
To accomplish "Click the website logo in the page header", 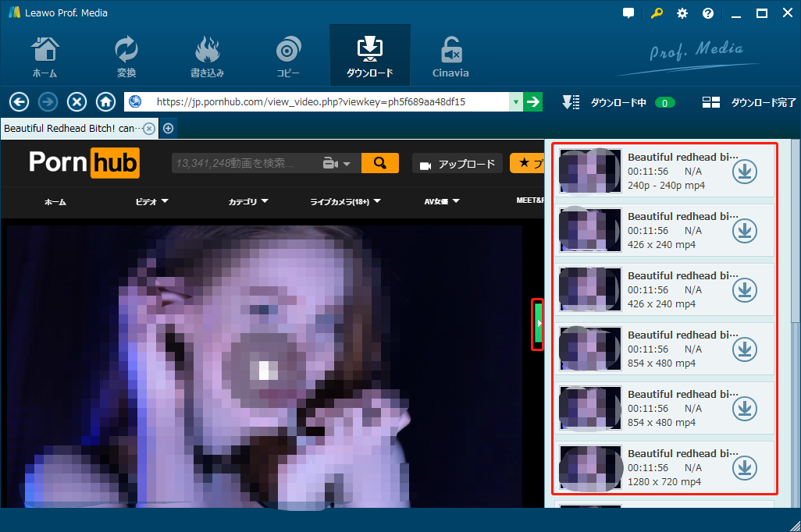I will click(84, 162).
